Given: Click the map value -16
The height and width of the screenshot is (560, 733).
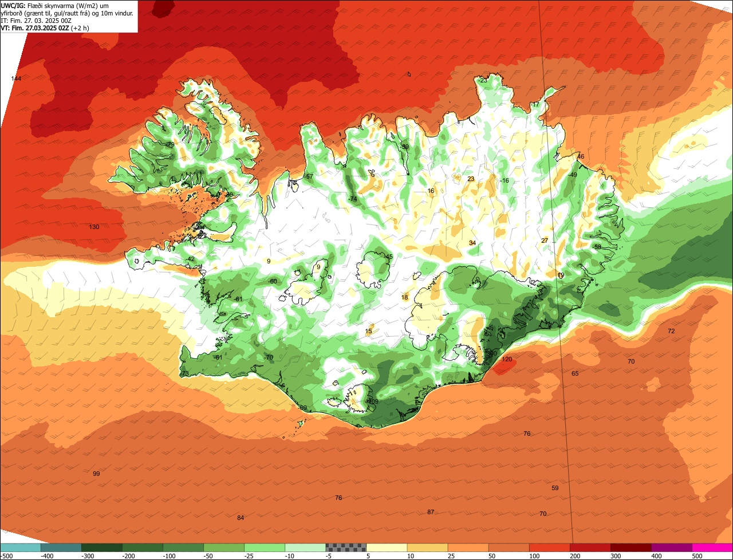Looking at the screenshot, I should [505, 180].
